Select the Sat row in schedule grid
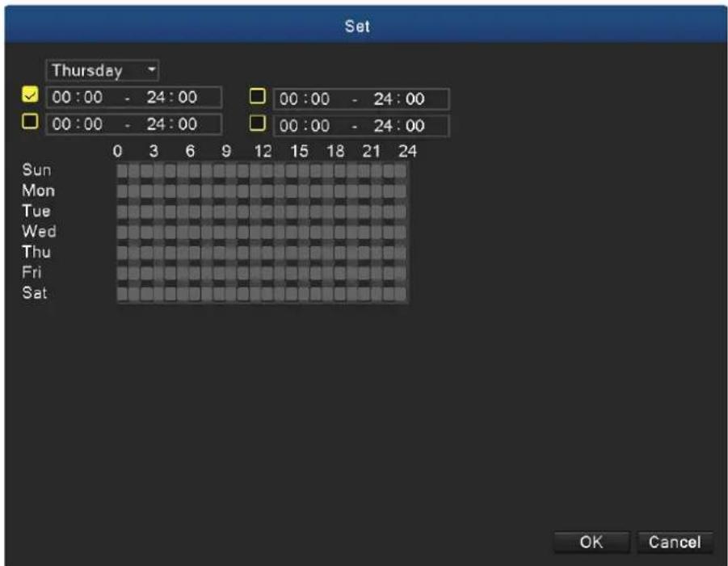728x566 pixels. point(262,294)
